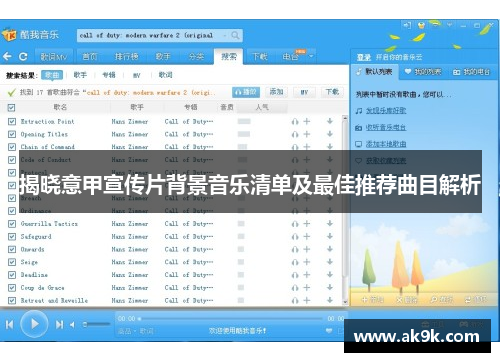The width and height of the screenshot is (500, 362).
Task: Download Extraction Point with its arrow icon
Action: [x=330, y=121]
